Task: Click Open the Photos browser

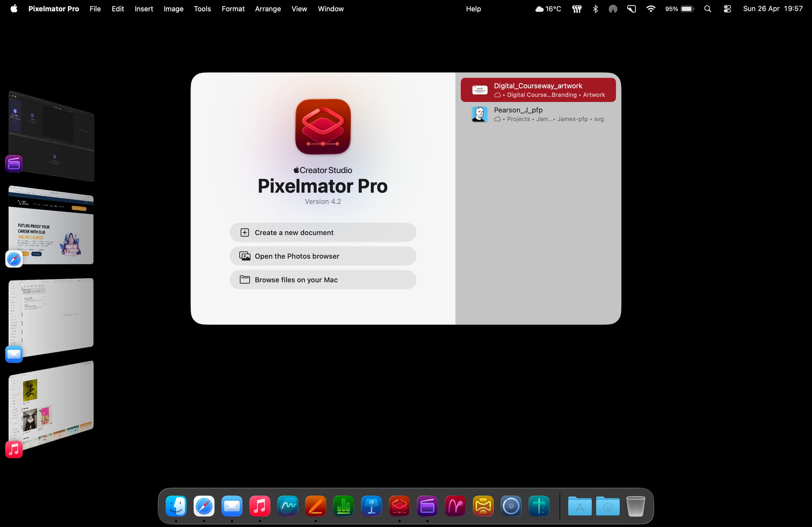Action: [x=323, y=256]
